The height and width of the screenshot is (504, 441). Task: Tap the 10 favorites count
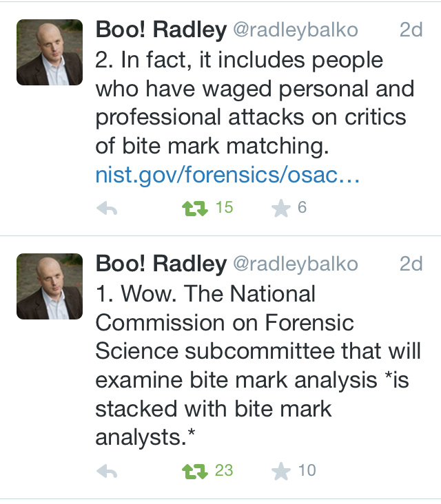[307, 471]
